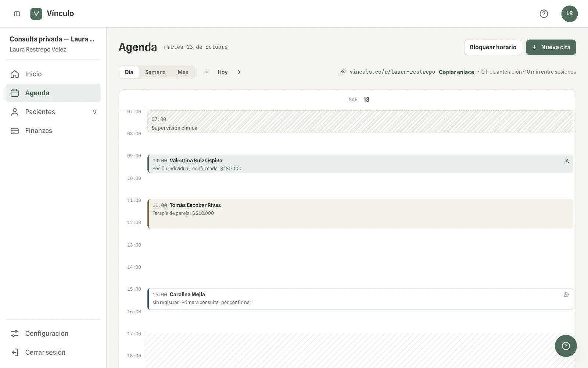Jump to today with Hoy
Image resolution: width=588 pixels, height=368 pixels.
(x=223, y=72)
